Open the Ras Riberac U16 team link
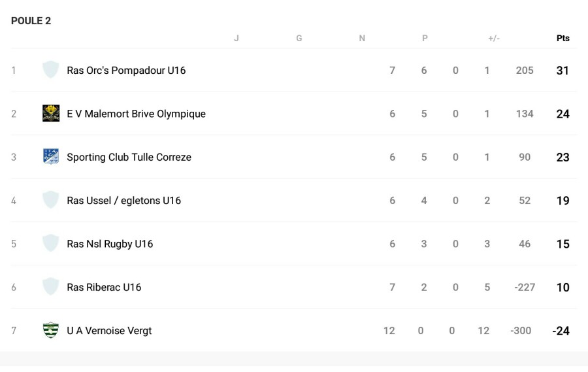Screen dimensions: 588x372 click(x=104, y=287)
